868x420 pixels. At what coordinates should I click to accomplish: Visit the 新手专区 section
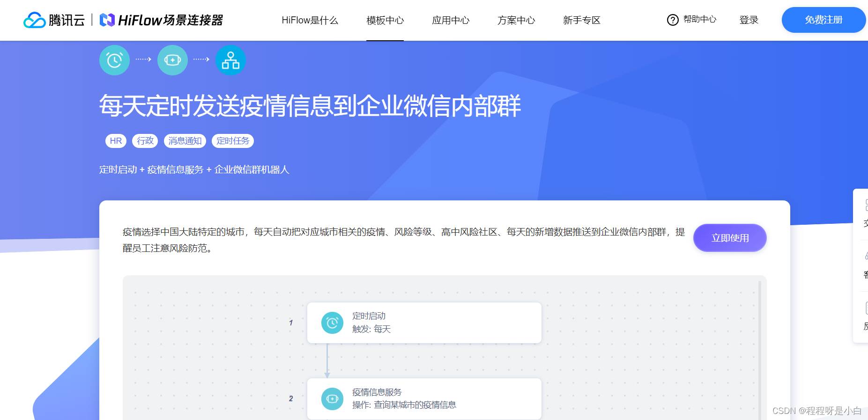(x=582, y=20)
